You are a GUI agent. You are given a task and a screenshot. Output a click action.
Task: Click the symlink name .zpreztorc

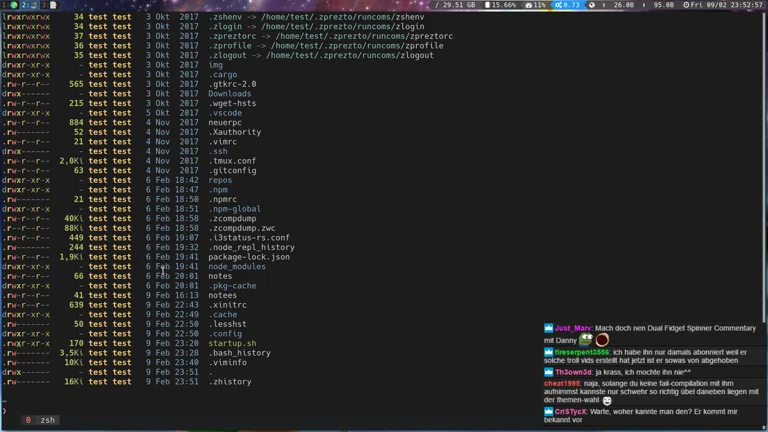[232, 36]
